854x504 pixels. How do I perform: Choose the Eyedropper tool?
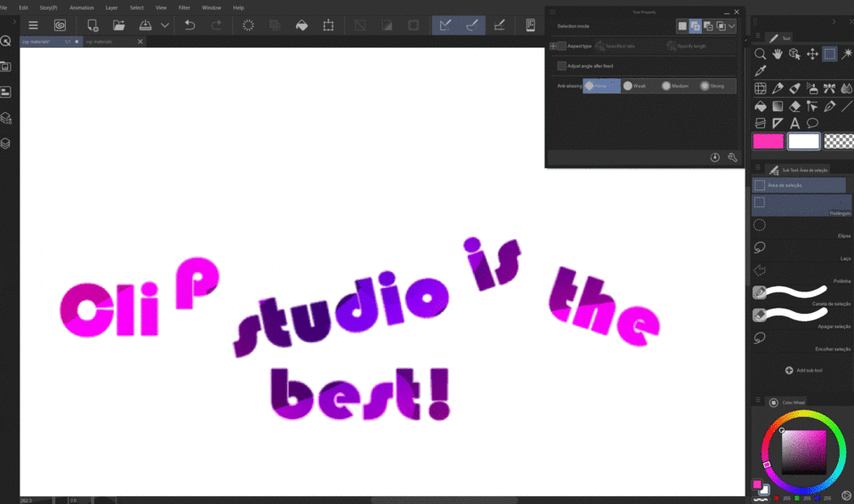pyautogui.click(x=761, y=71)
